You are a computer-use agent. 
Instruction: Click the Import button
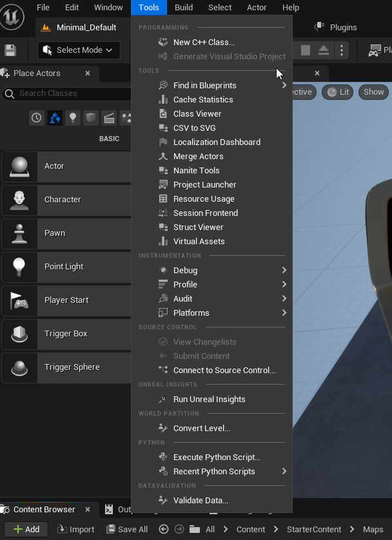pos(76,529)
